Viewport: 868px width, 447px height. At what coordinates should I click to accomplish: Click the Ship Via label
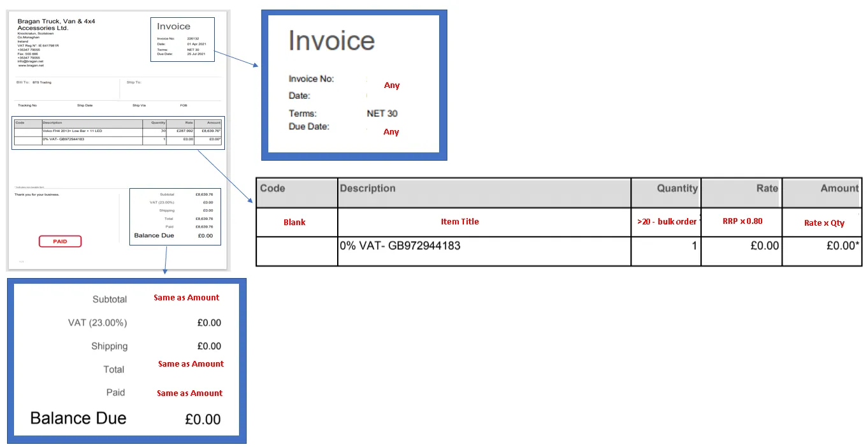coord(139,105)
